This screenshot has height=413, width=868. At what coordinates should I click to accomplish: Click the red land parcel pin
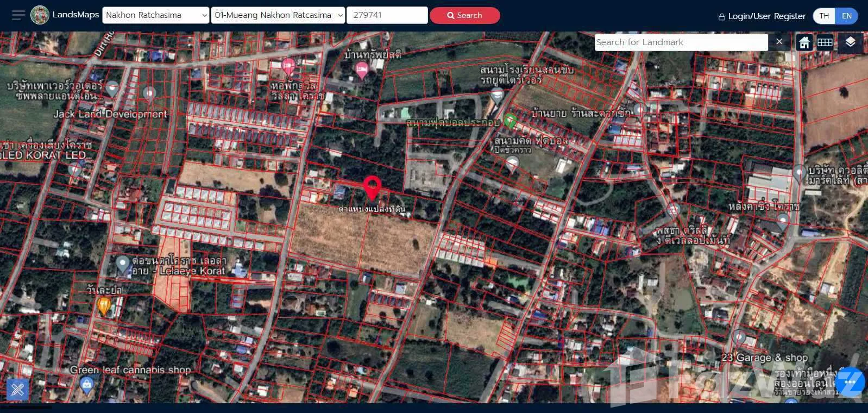pyautogui.click(x=372, y=187)
